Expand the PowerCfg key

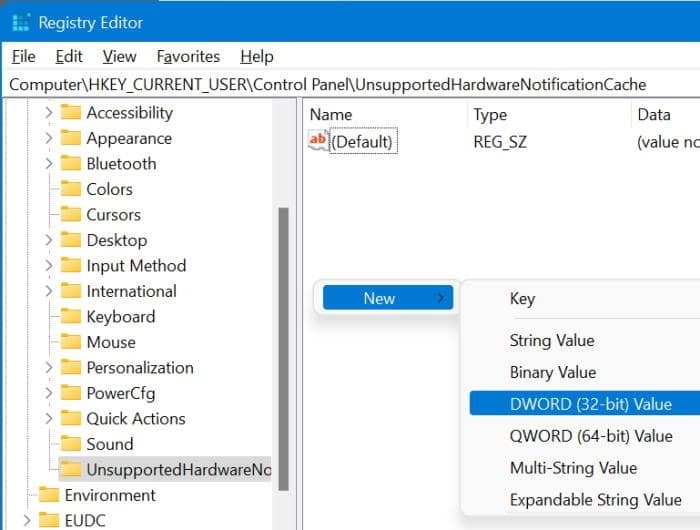pos(49,392)
